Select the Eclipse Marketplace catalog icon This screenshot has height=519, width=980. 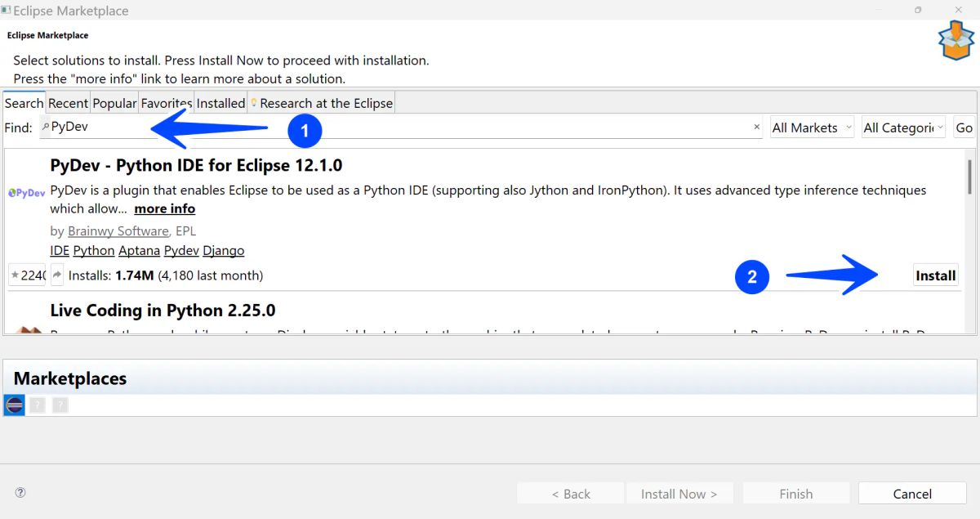(15, 405)
